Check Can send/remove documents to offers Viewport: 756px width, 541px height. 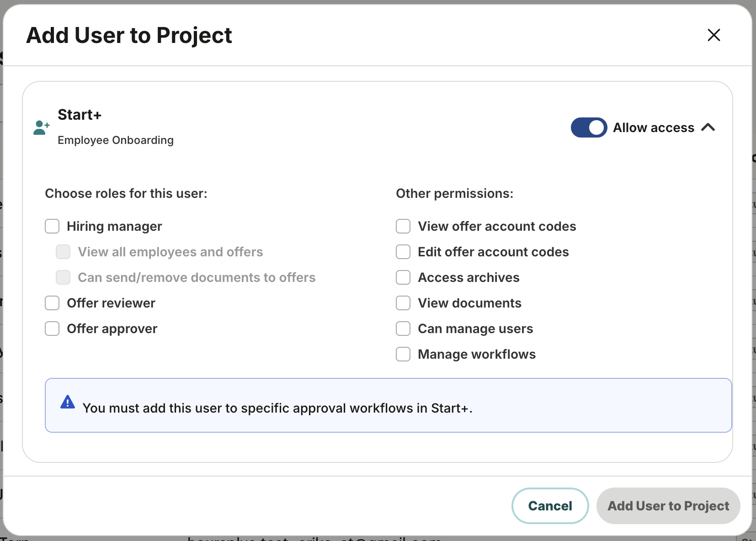coord(63,277)
